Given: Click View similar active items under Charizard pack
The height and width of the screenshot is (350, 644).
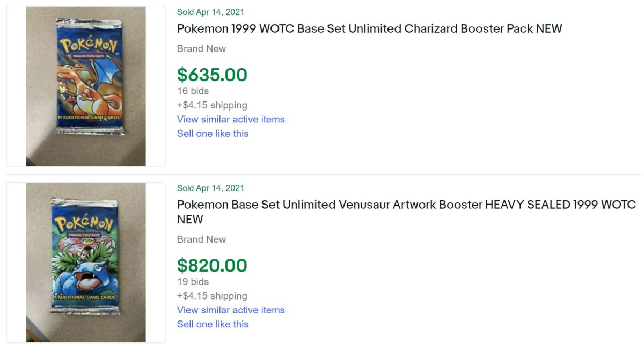Looking at the screenshot, I should coord(230,119).
